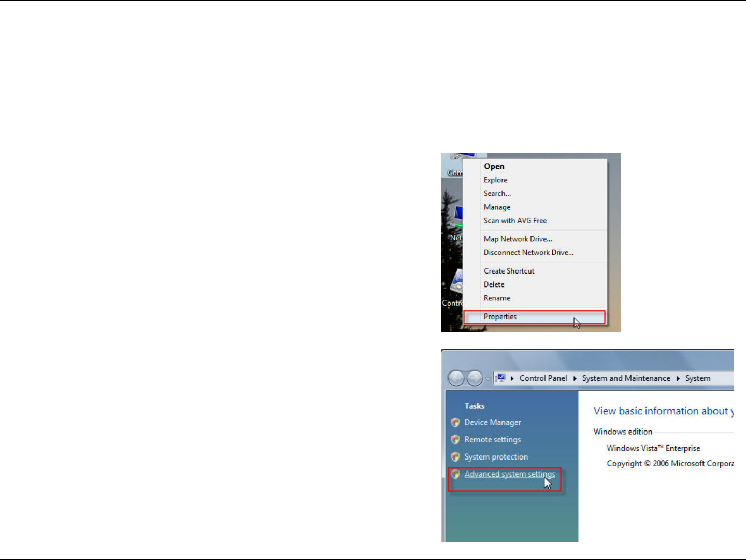Viewport: 746px width, 560px height.
Task: Click the Device Manager shield icon
Action: pyautogui.click(x=455, y=422)
